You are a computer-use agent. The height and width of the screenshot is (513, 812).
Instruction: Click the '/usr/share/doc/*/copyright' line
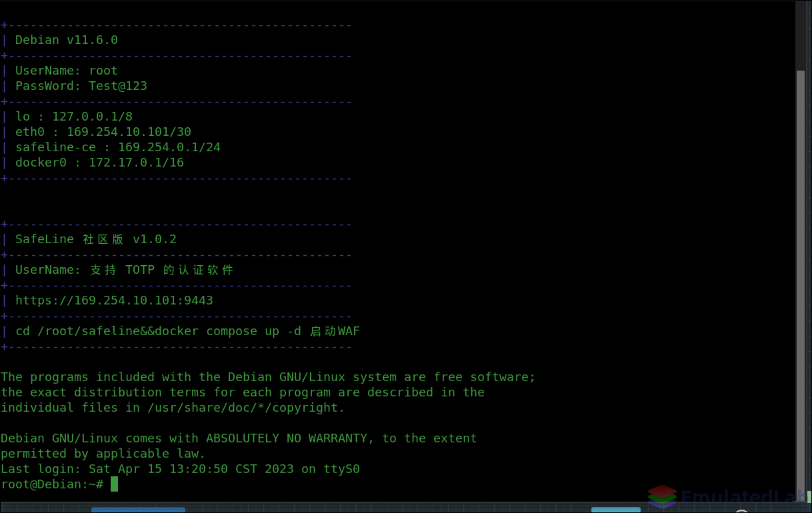(x=173, y=408)
